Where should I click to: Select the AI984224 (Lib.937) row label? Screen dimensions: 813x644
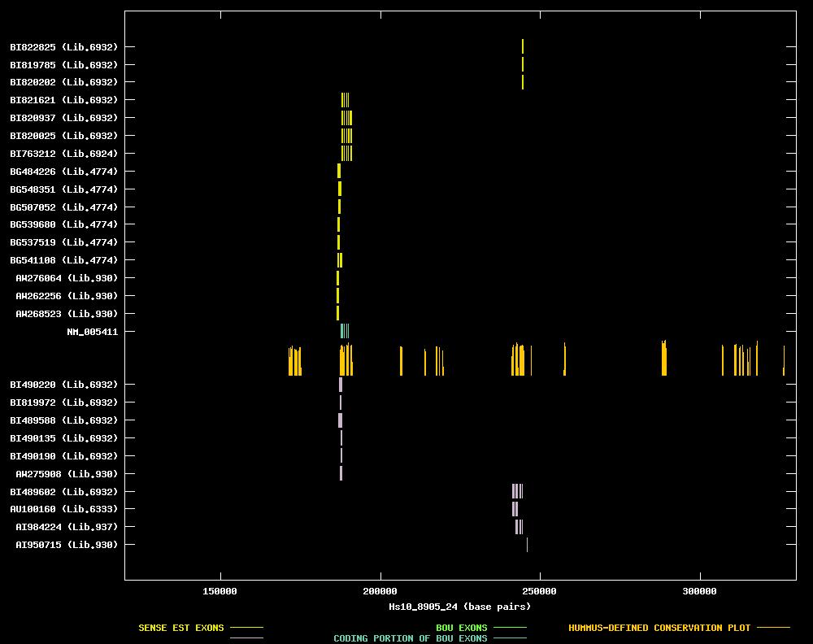[67, 527]
